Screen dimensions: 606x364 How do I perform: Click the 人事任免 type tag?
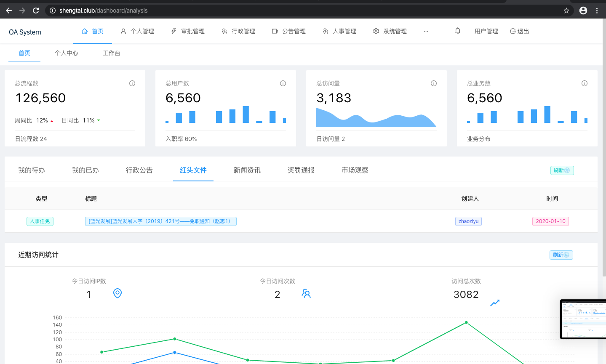tap(40, 221)
